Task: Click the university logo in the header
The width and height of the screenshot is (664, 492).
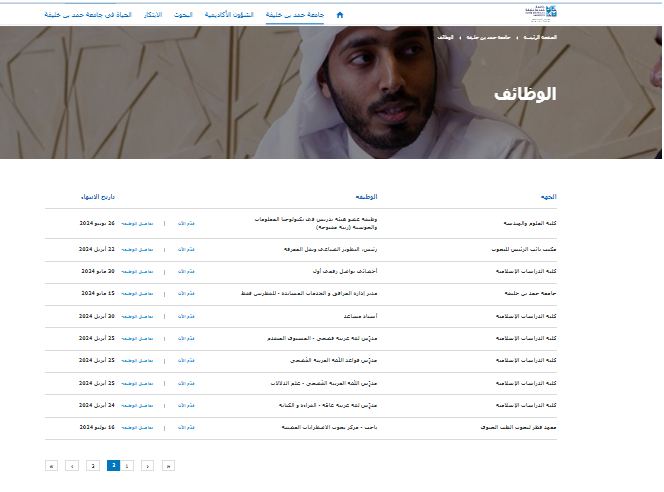Action: pyautogui.click(x=535, y=14)
